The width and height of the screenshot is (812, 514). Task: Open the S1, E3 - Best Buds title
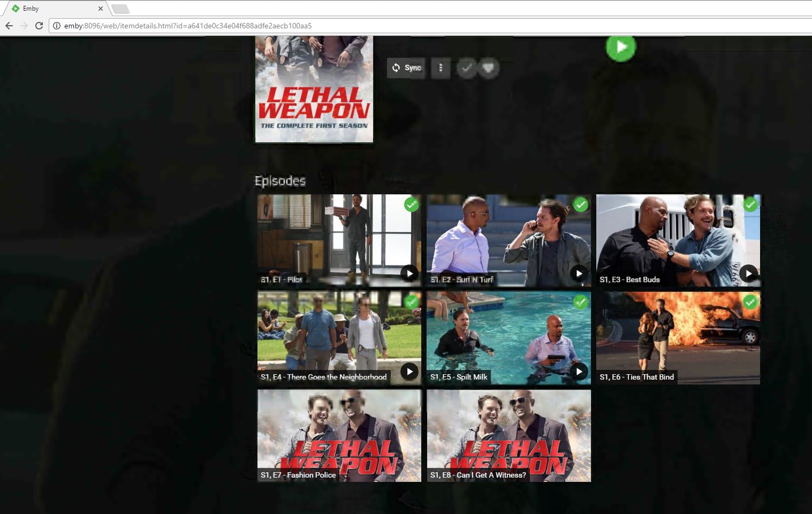(x=629, y=279)
